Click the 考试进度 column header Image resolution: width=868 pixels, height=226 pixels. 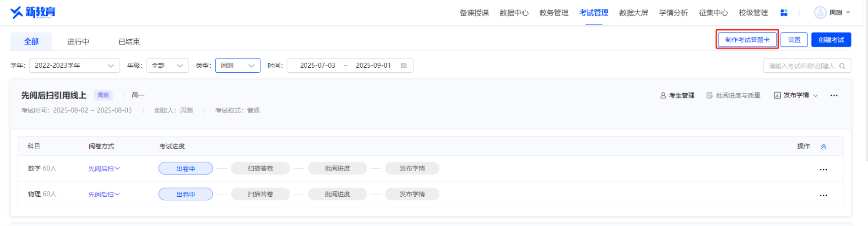(x=172, y=146)
